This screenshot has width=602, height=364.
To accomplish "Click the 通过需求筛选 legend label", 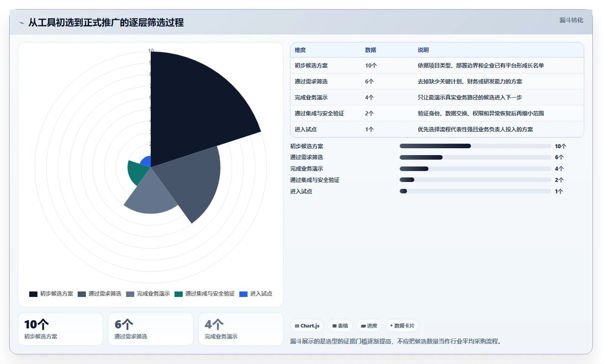I will [105, 294].
